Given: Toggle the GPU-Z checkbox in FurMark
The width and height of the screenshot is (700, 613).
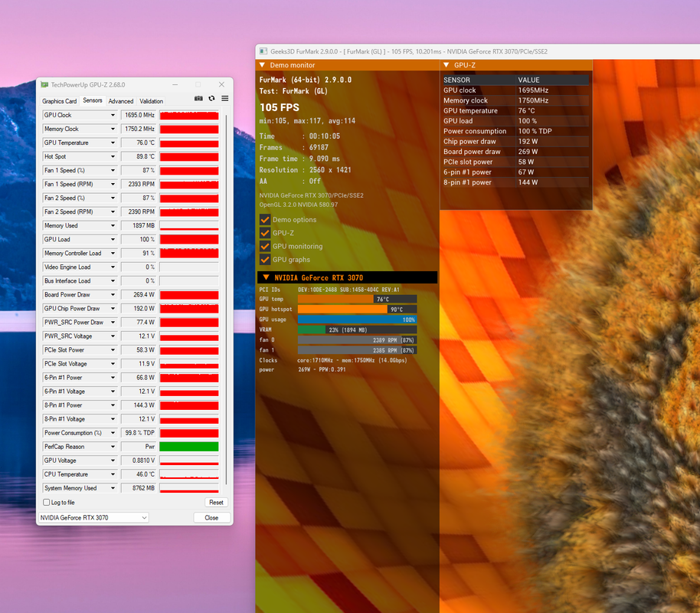Looking at the screenshot, I should [265, 233].
